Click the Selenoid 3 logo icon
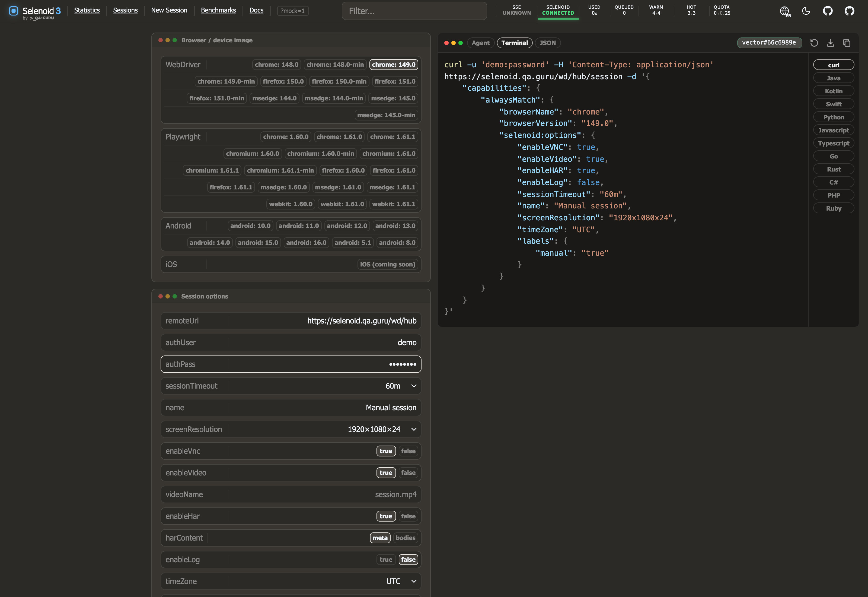 tap(14, 11)
